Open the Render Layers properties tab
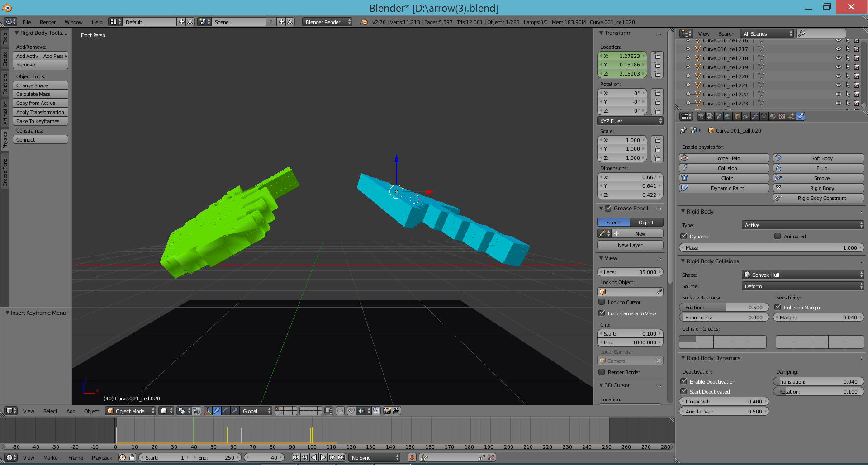868x465 pixels. (x=710, y=116)
